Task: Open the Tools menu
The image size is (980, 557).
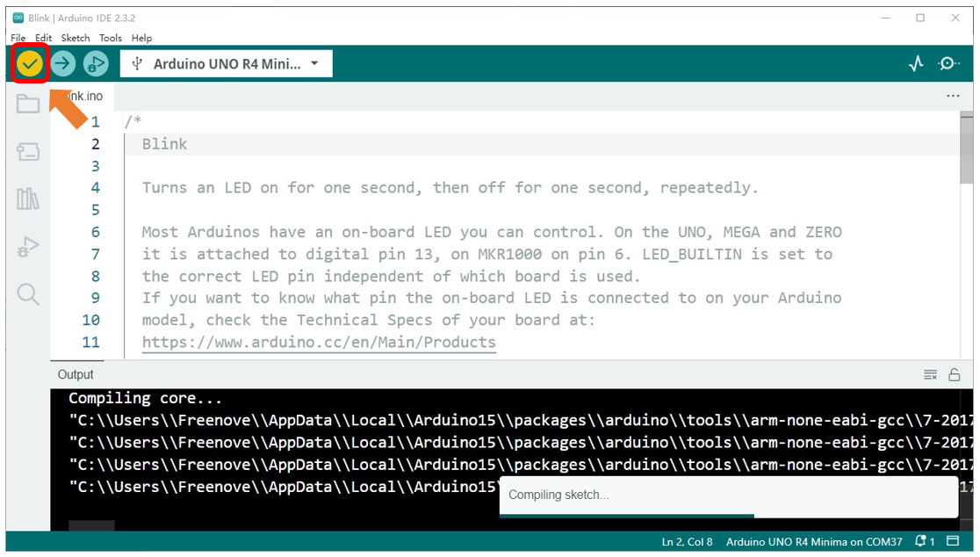Action: tap(111, 38)
